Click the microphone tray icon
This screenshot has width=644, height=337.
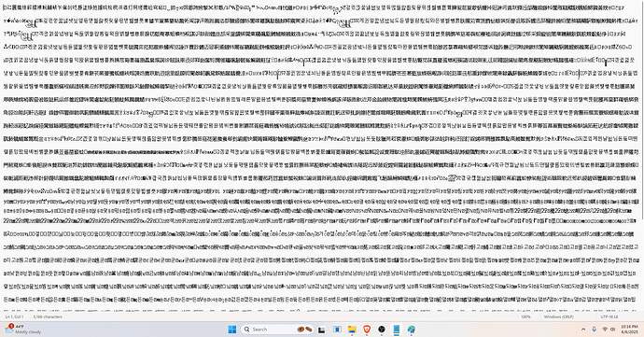click(594, 330)
